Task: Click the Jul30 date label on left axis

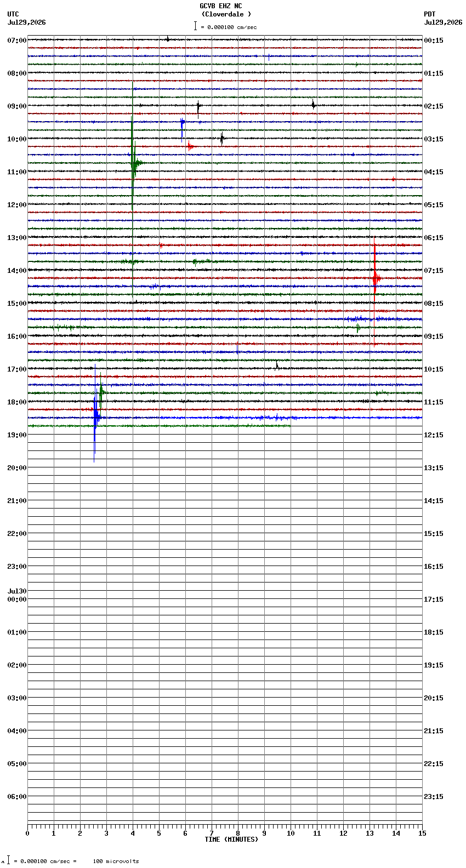Action: 17,591
